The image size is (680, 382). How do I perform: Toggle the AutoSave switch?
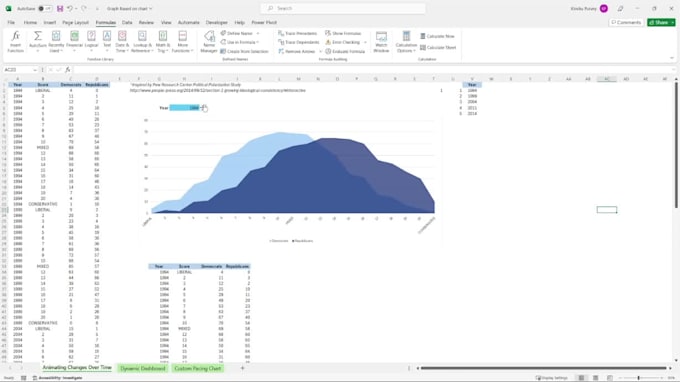[x=45, y=9]
